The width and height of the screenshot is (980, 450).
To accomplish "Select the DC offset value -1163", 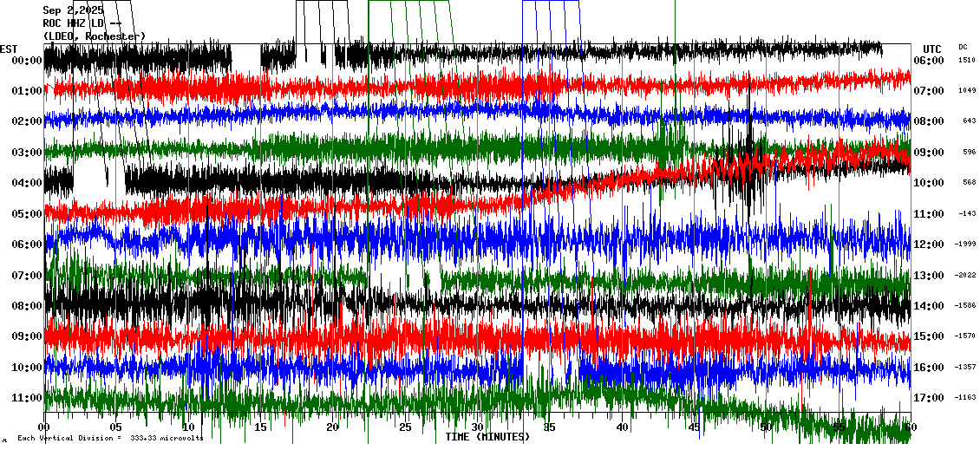I will [x=966, y=398].
